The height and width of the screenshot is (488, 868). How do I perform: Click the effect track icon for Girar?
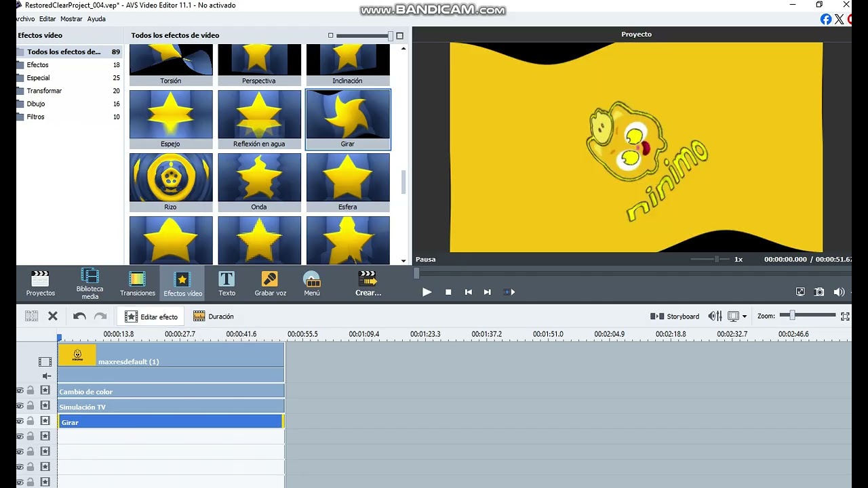click(x=45, y=421)
